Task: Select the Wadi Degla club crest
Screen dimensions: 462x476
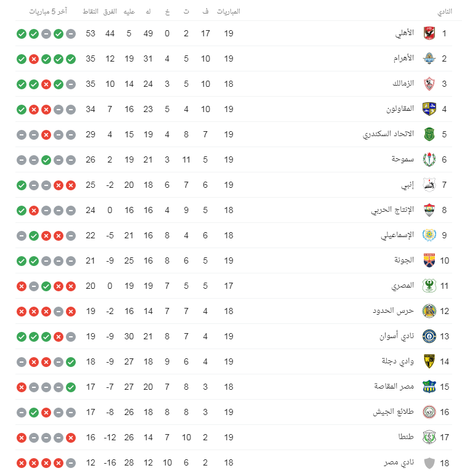Action: (x=429, y=361)
